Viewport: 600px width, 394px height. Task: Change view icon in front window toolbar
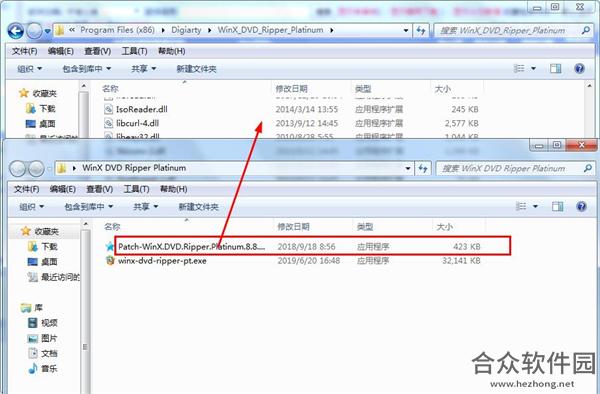click(521, 207)
